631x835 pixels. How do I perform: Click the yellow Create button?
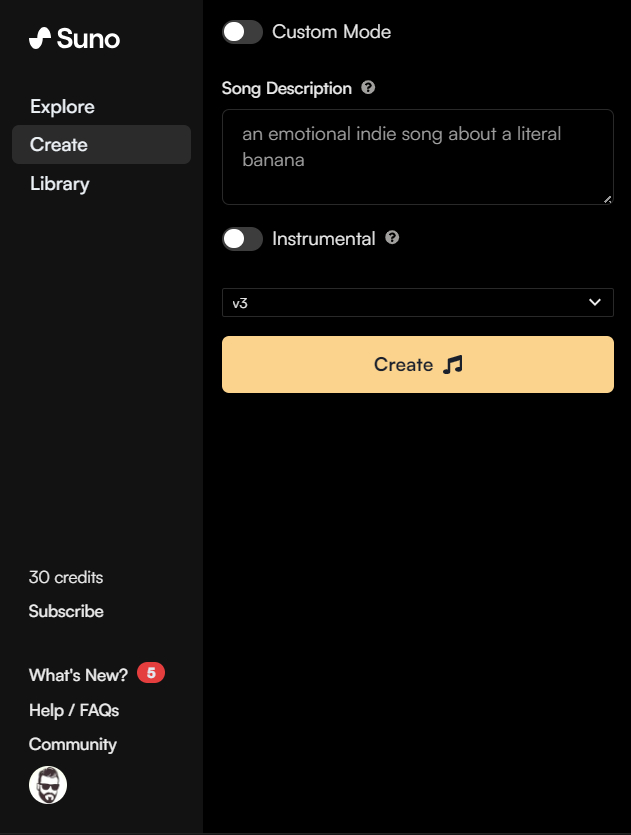pos(417,364)
